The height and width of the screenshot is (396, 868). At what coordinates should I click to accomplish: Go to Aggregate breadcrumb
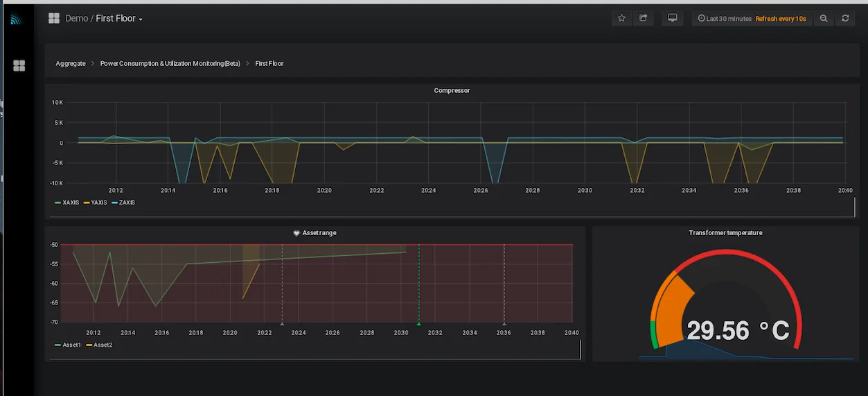click(x=71, y=63)
